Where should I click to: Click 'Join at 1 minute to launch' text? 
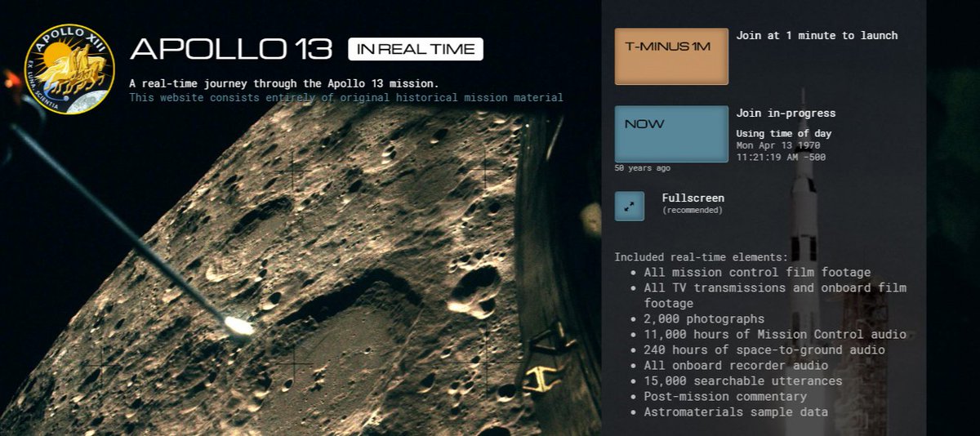coord(817,36)
